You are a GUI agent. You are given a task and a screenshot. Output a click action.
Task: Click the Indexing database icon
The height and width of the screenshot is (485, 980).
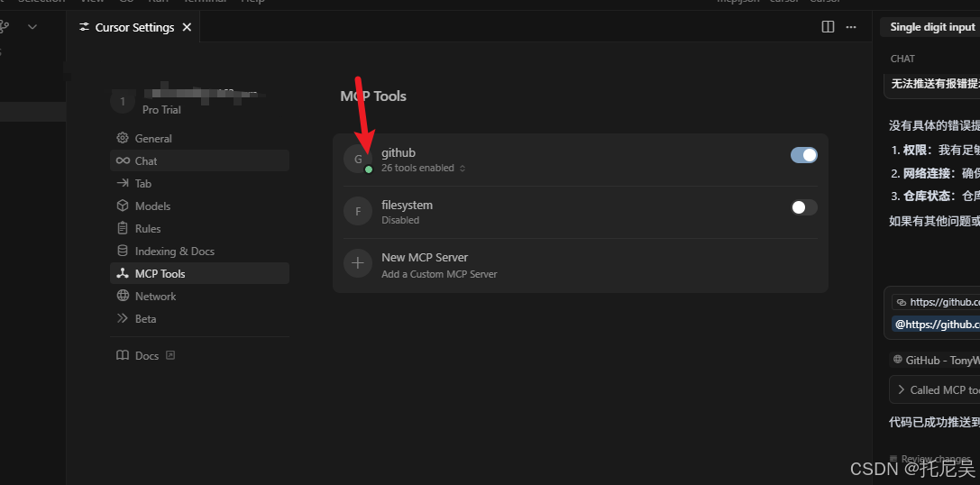tap(123, 251)
